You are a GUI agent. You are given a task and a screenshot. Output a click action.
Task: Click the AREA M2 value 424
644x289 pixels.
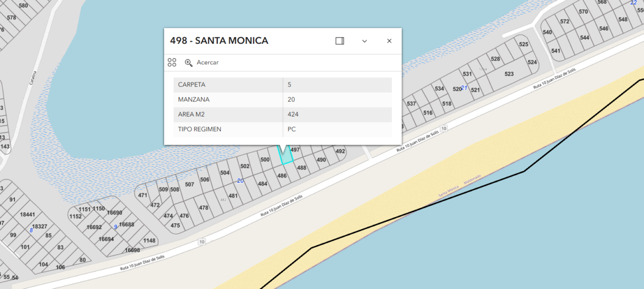[293, 115]
